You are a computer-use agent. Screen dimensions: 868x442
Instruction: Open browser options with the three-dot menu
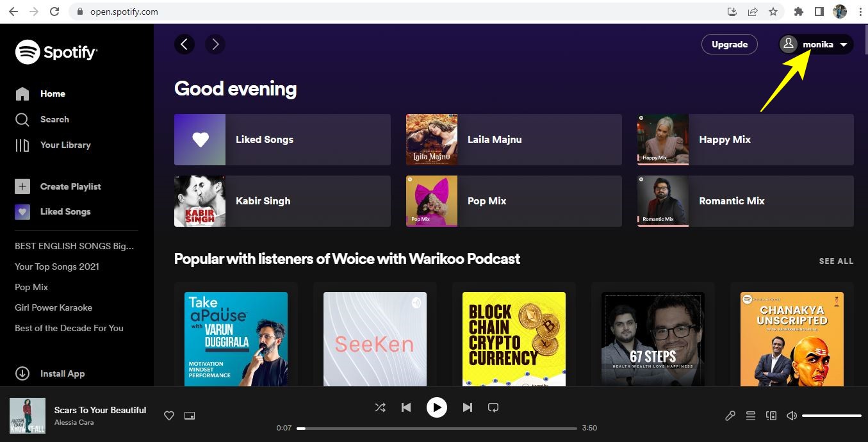tap(860, 11)
